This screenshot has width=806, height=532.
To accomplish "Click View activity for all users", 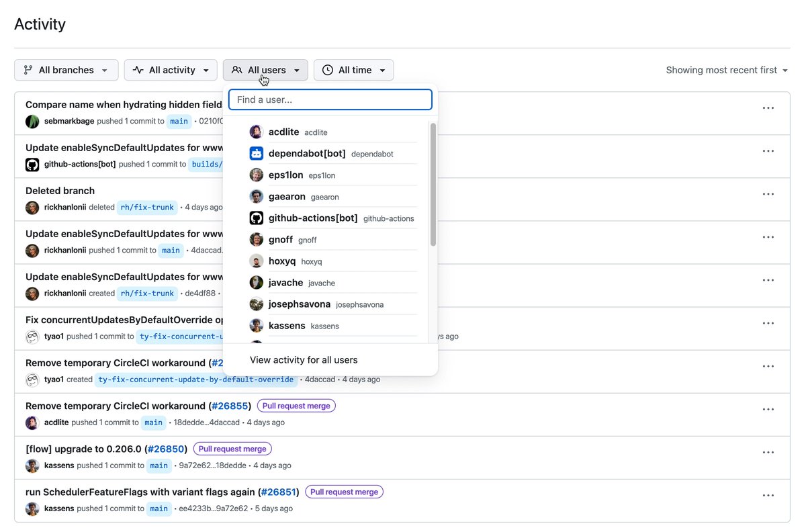I will click(x=304, y=360).
